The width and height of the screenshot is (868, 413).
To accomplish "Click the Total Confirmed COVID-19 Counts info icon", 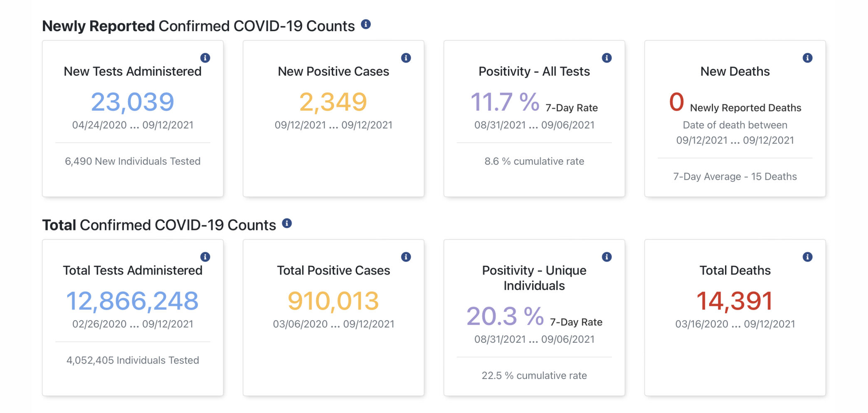I will [x=286, y=224].
